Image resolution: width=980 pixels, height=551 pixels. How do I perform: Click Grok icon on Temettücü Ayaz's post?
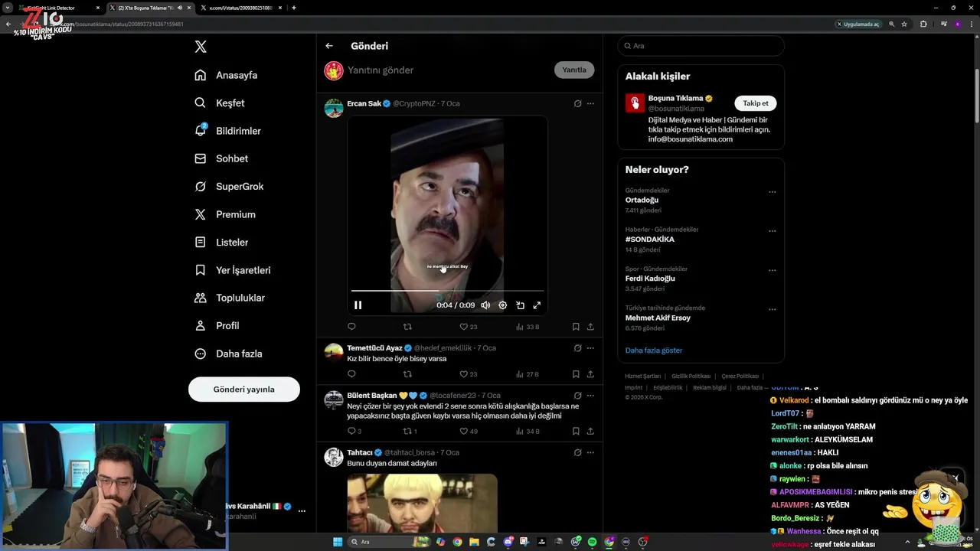click(577, 348)
